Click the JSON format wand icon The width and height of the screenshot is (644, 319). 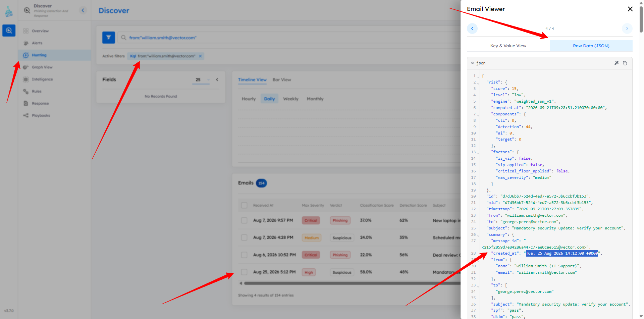616,63
